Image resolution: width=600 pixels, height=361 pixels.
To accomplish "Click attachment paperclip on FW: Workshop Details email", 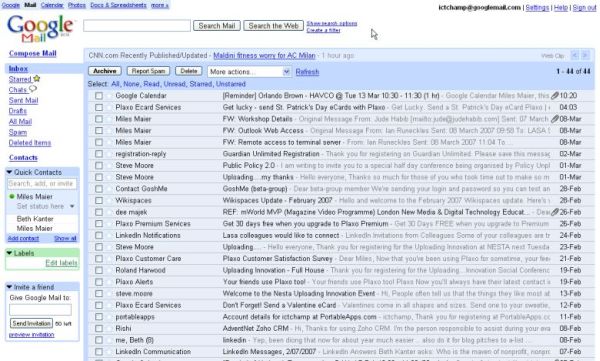I will coord(554,119).
